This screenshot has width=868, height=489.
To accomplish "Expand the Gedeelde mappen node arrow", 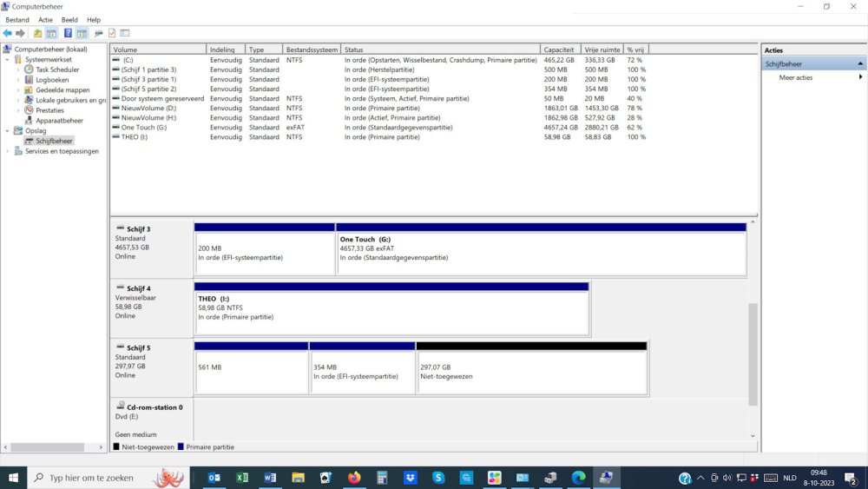I will tap(18, 89).
